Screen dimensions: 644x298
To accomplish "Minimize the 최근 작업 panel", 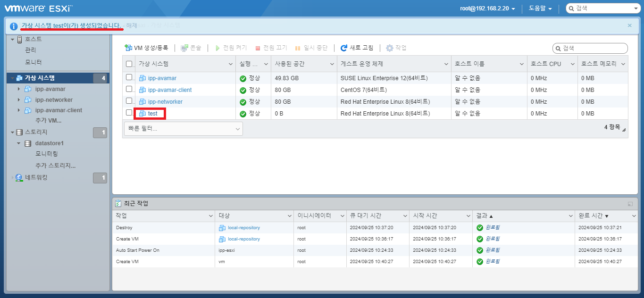I will pyautogui.click(x=630, y=204).
